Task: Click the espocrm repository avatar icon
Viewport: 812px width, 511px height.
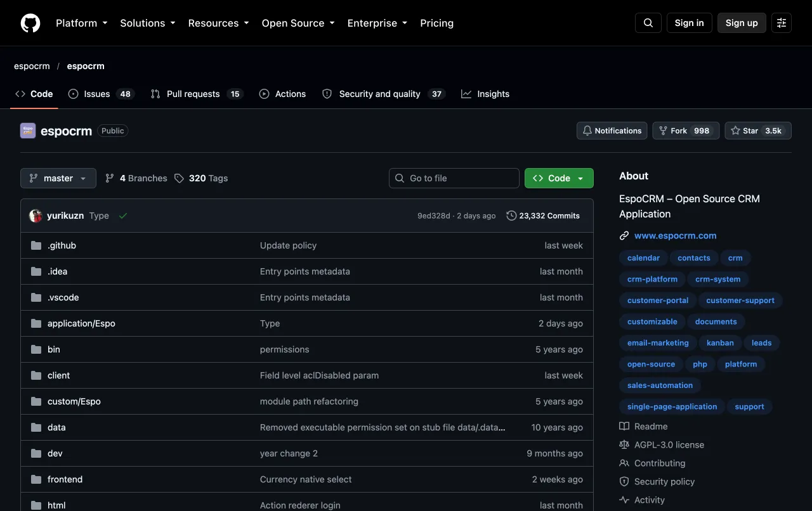Action: pyautogui.click(x=28, y=131)
